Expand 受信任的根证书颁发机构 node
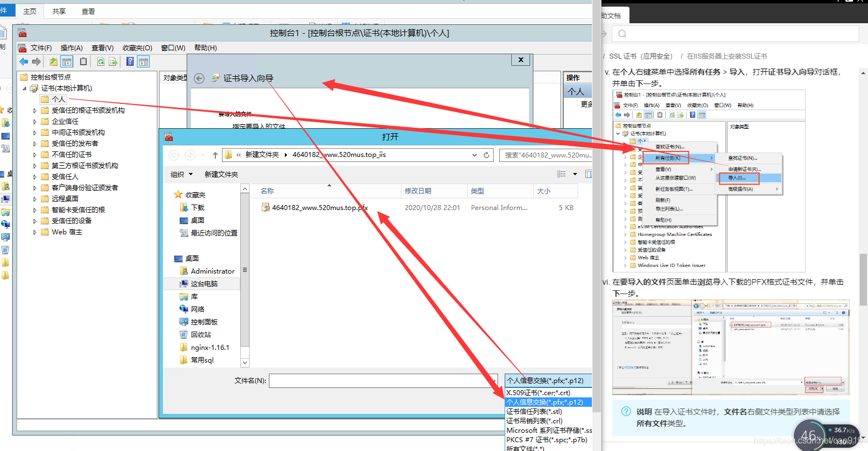This screenshot has height=451, width=868. click(35, 111)
